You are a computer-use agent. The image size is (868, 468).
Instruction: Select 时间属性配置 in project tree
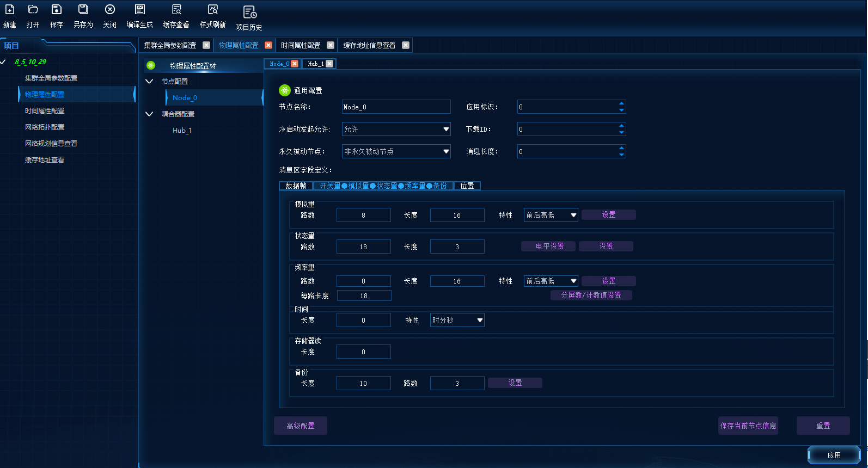pyautogui.click(x=45, y=110)
